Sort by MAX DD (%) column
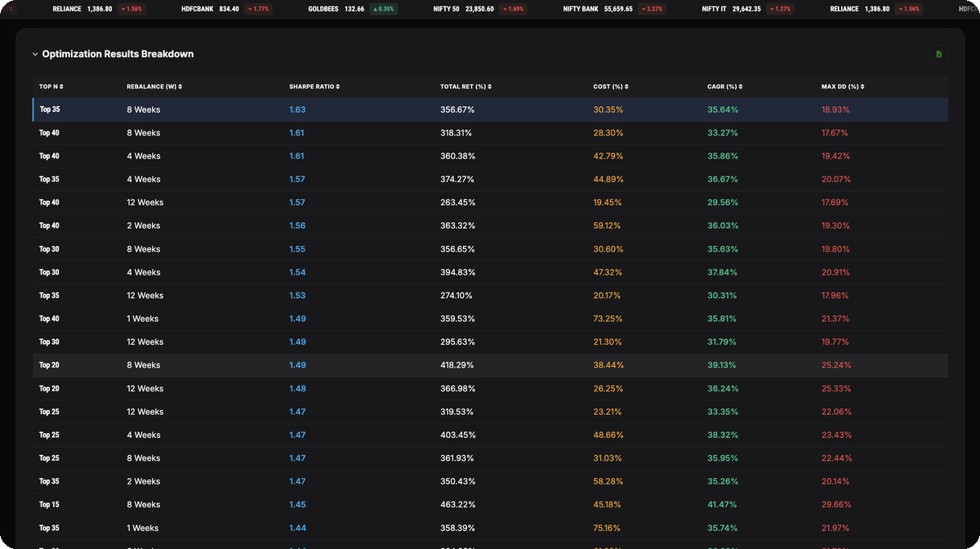980x549 pixels. tap(843, 87)
